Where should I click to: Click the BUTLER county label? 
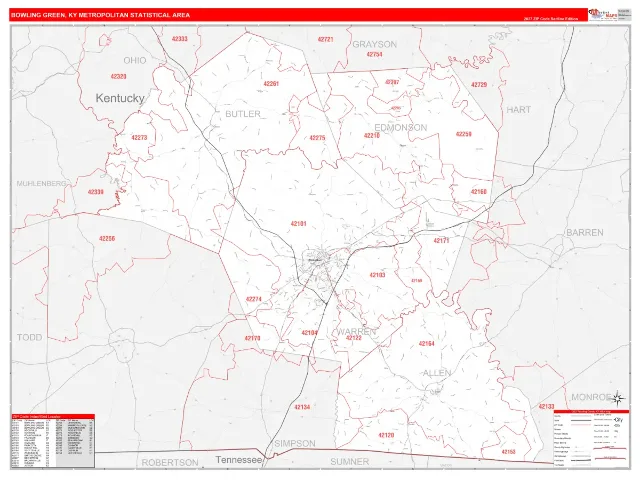243,114
